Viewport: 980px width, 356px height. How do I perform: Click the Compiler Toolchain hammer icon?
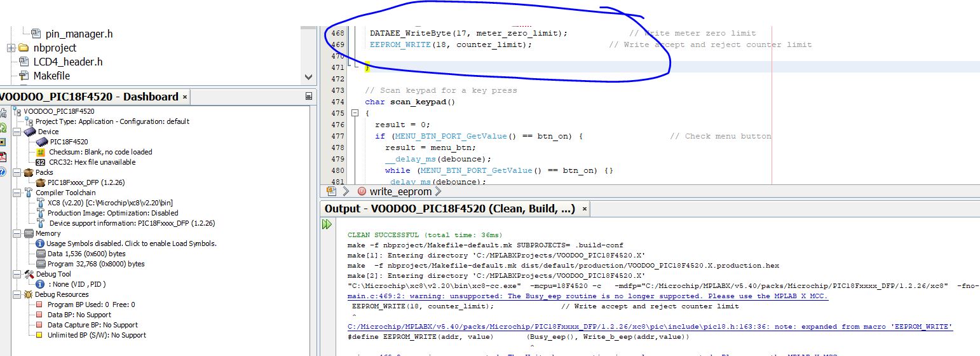[x=29, y=193]
